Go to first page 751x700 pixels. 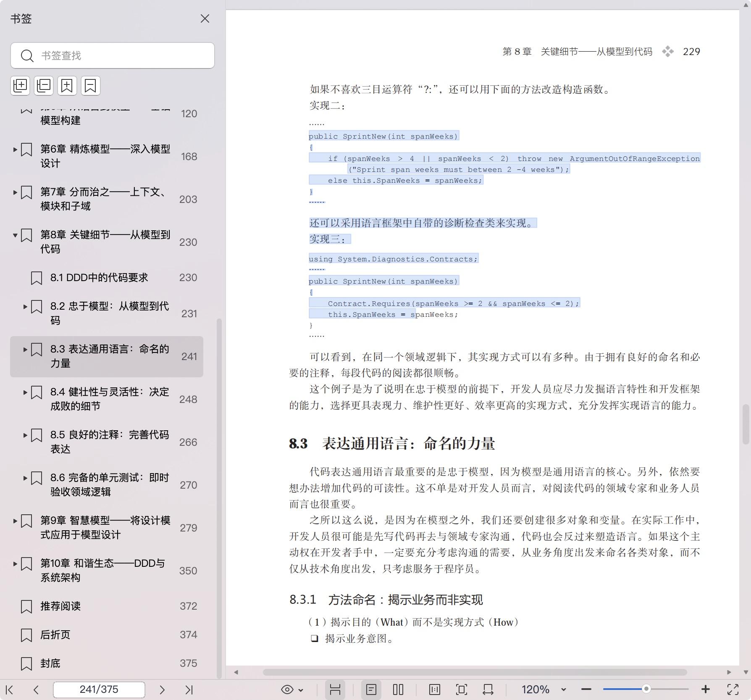[x=10, y=689]
